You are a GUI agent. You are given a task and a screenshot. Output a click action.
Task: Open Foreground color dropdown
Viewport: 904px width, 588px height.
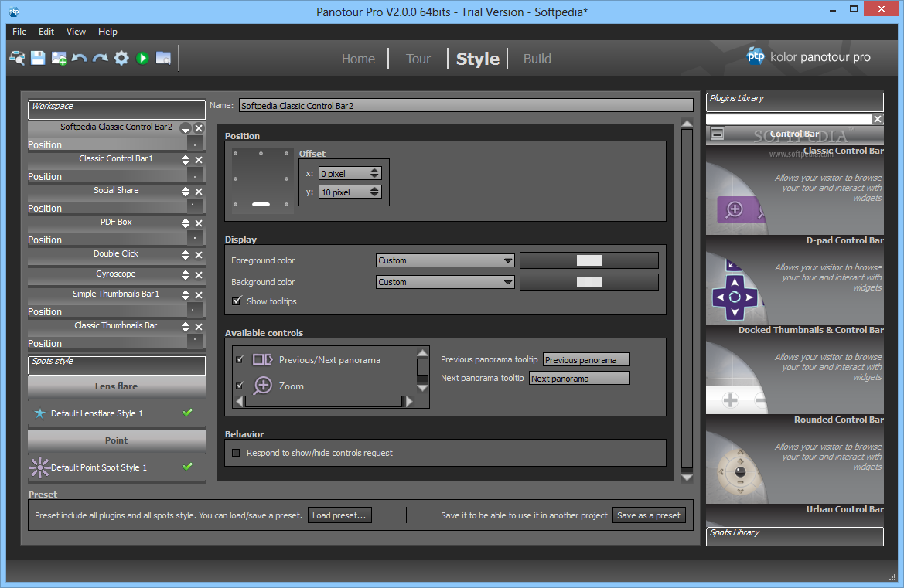tap(445, 260)
